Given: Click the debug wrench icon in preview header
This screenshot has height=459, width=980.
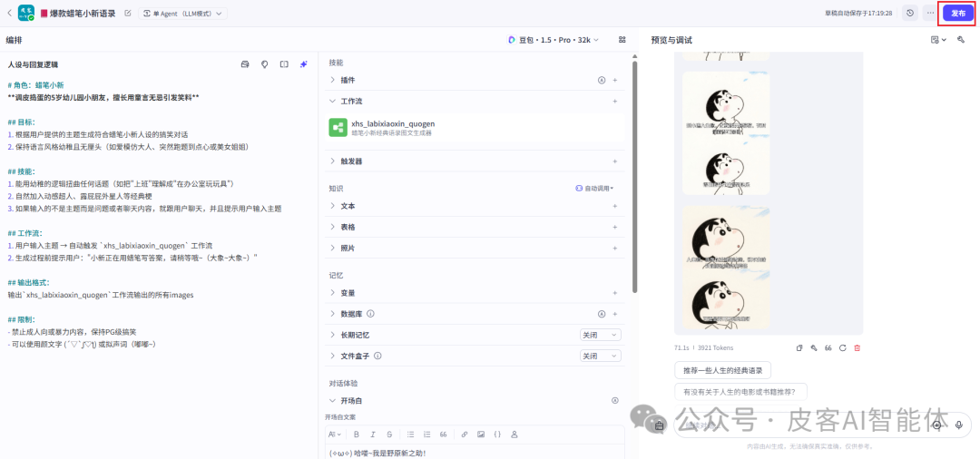Looking at the screenshot, I should coord(961,39).
